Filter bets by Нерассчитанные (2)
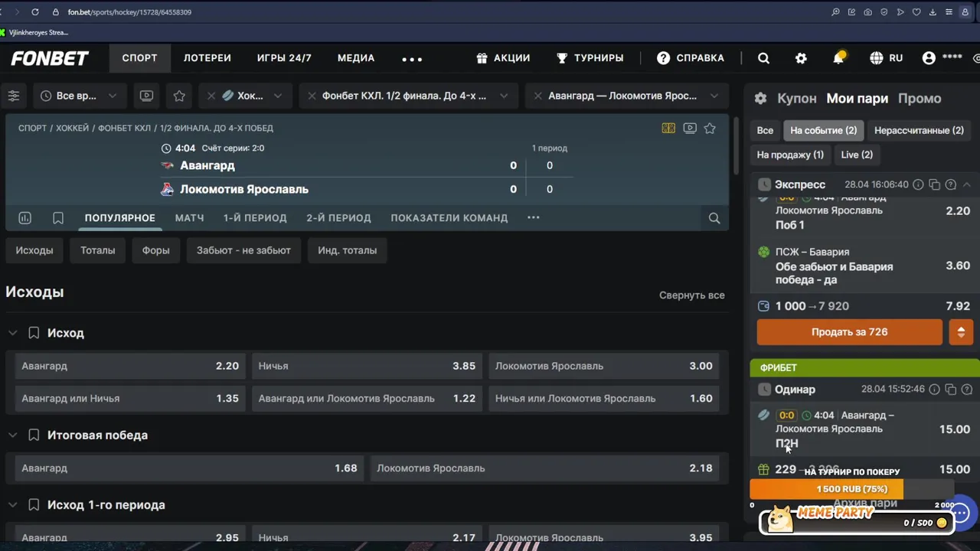 click(x=919, y=131)
